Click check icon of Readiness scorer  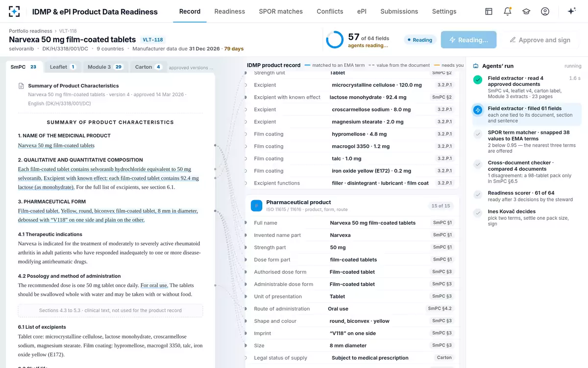click(478, 195)
